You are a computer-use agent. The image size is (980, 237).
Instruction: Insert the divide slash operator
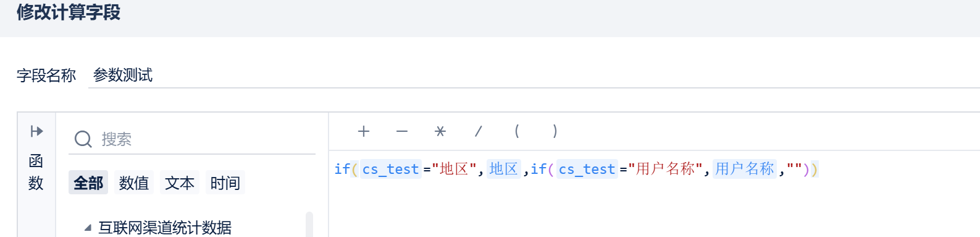click(479, 131)
